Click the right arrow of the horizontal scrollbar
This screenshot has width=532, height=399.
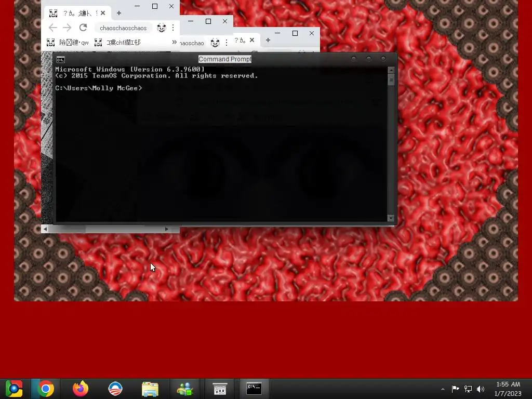coord(167,229)
